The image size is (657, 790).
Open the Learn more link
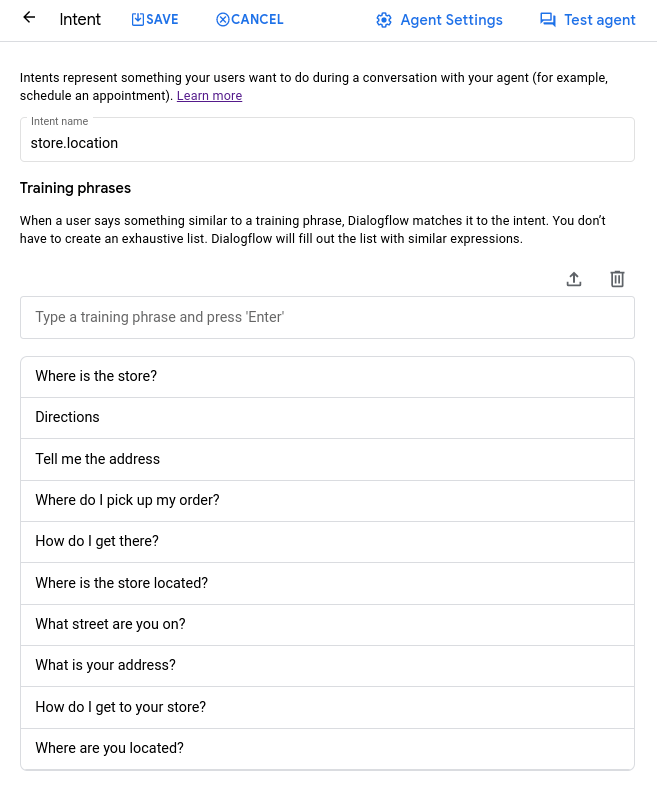[x=209, y=96]
